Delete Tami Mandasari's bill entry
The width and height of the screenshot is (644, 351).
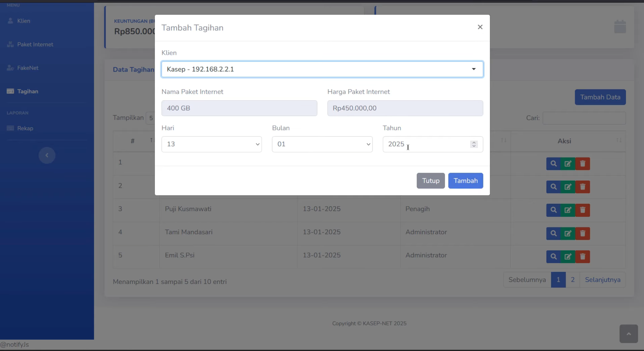tap(583, 233)
